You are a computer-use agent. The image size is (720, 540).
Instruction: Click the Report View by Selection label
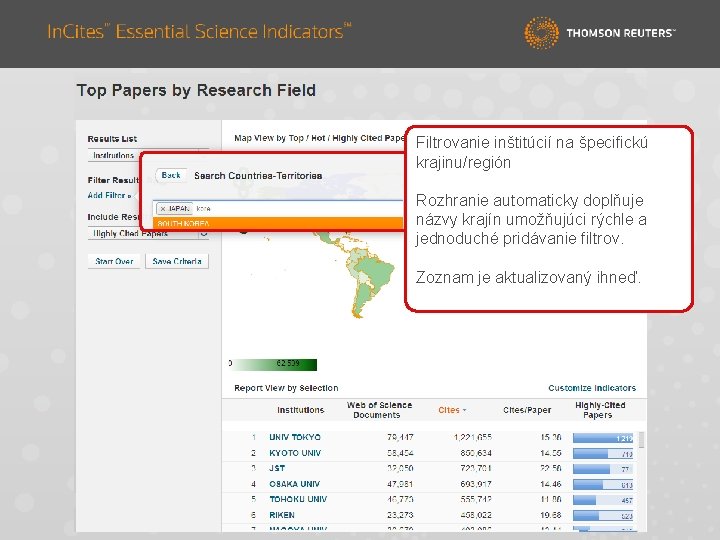286,388
